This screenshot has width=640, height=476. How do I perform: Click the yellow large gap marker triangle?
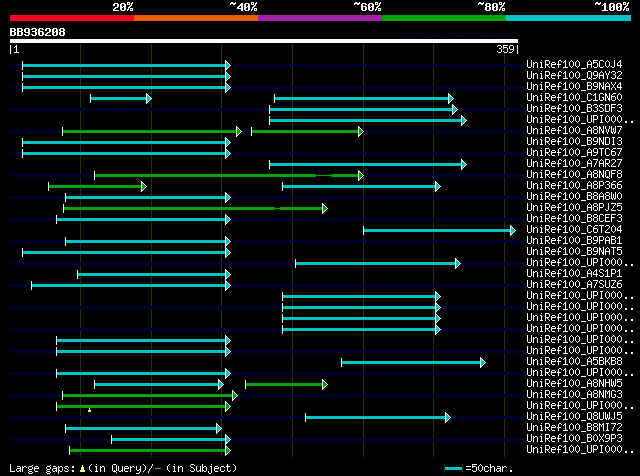coord(89,409)
